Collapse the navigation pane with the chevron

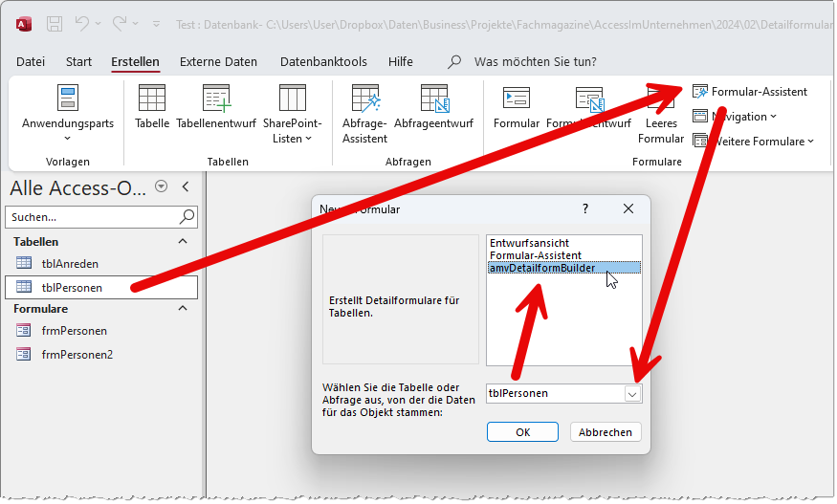click(x=186, y=186)
